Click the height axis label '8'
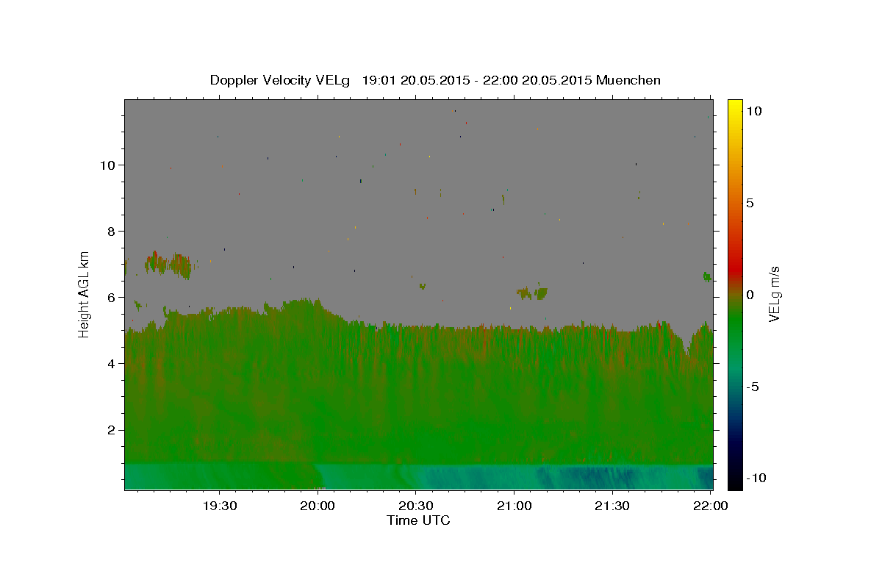 pyautogui.click(x=112, y=231)
